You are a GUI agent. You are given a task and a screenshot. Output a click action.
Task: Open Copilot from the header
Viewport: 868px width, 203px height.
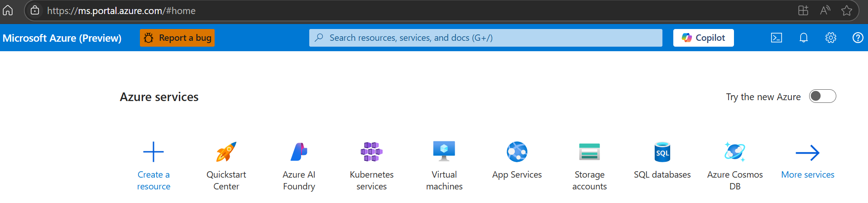703,38
